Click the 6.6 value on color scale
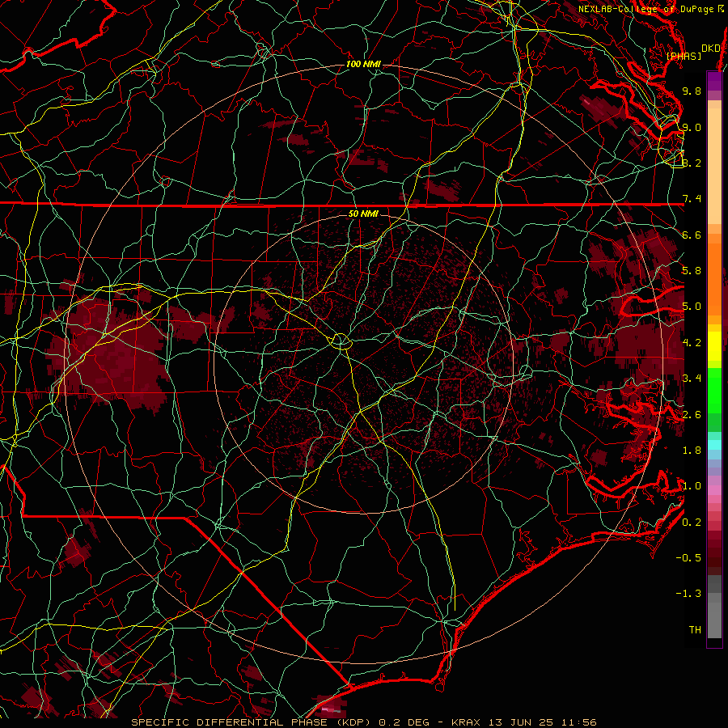The height and width of the screenshot is (728, 728). pyautogui.click(x=692, y=235)
